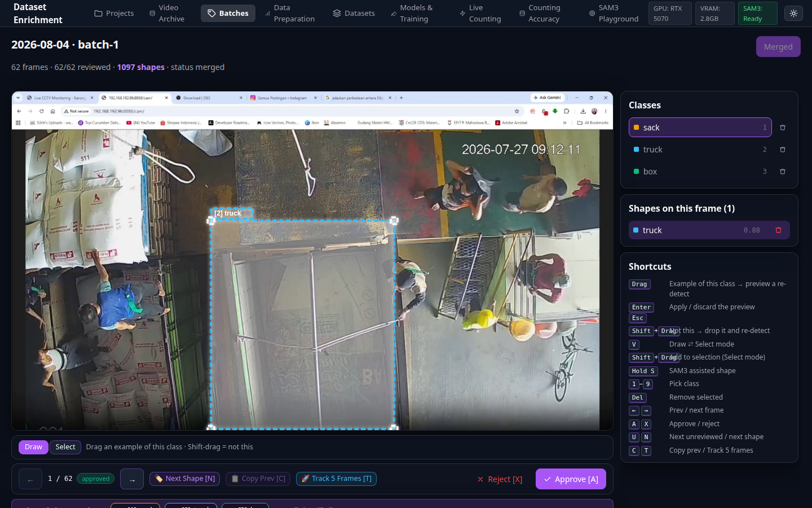The image size is (812, 508).
Task: Open Counting Accuracy page
Action: click(x=540, y=13)
